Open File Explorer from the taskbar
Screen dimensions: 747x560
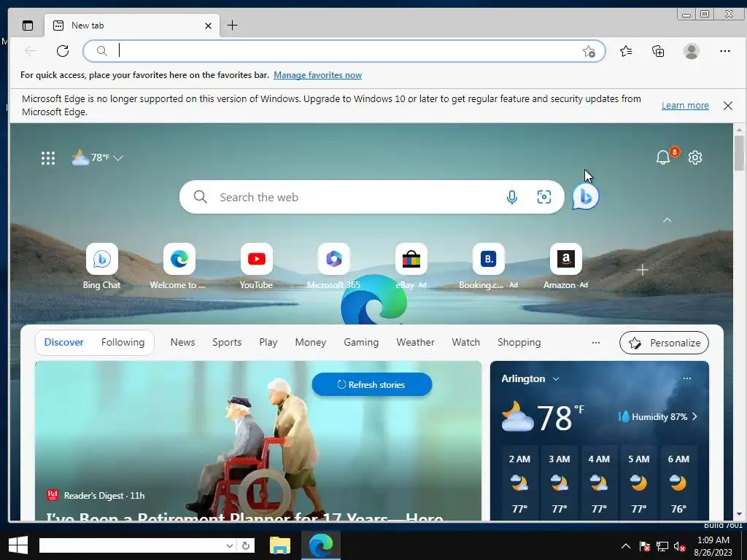pyautogui.click(x=279, y=545)
